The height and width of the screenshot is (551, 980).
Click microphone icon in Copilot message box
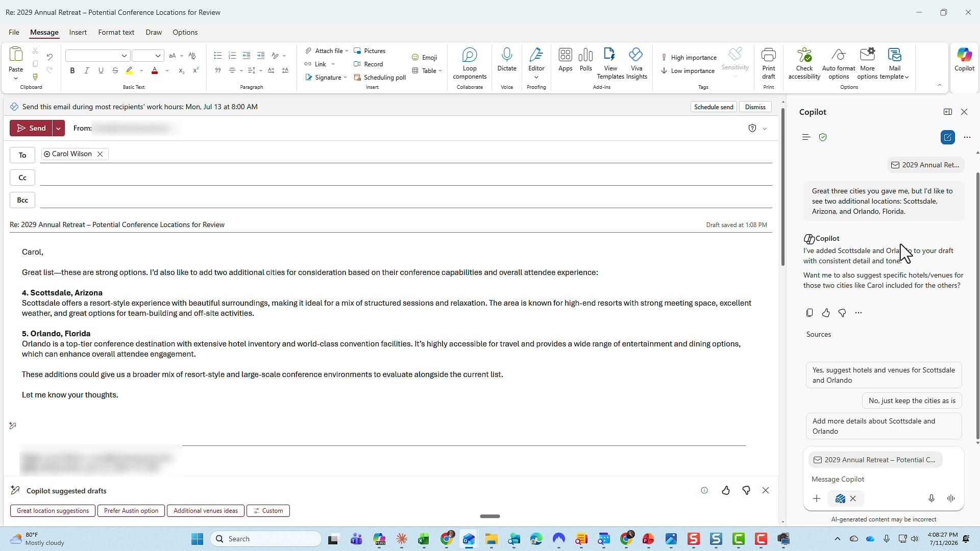click(931, 498)
